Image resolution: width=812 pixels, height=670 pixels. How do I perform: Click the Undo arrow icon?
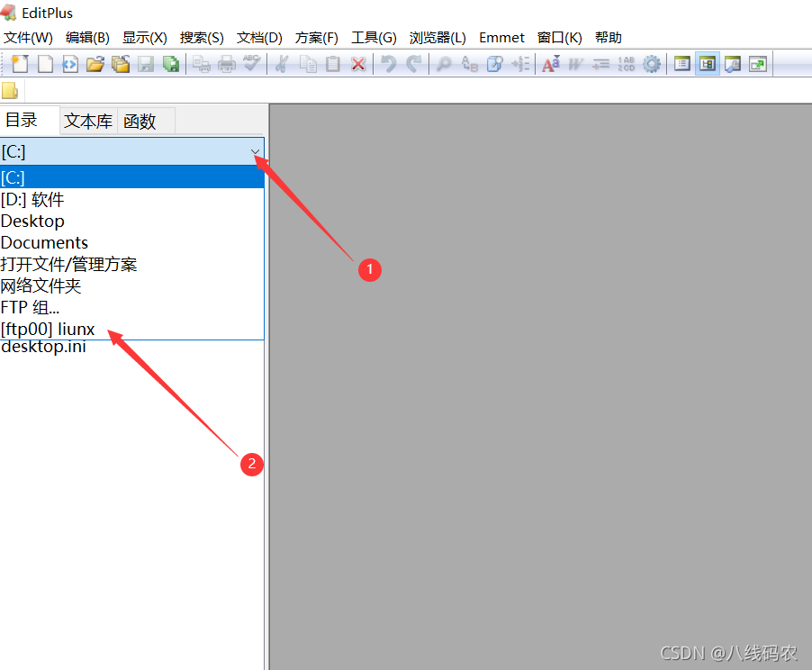tap(388, 64)
